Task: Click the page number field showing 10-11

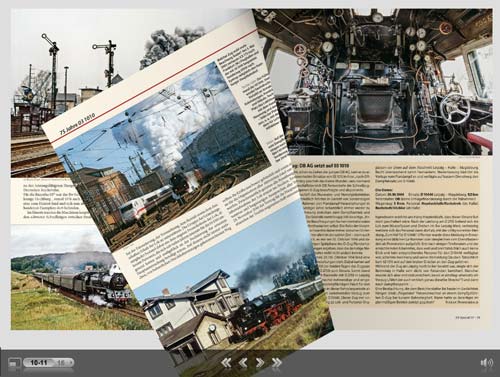Action: tap(39, 362)
